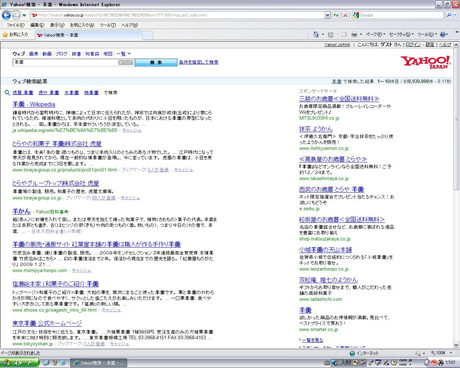The image size is (460, 368).
Task: Open the recent pages dropdown beside Forward
Action: click(x=24, y=15)
